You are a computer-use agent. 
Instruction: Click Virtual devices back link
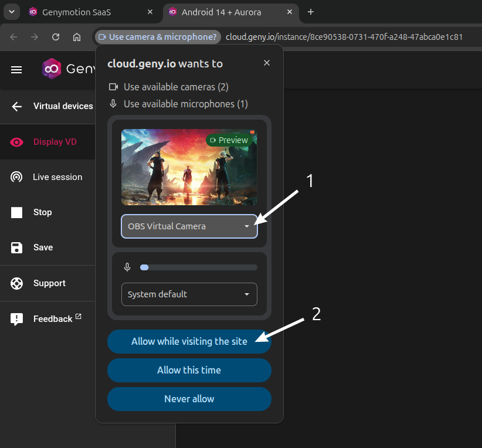click(x=63, y=106)
